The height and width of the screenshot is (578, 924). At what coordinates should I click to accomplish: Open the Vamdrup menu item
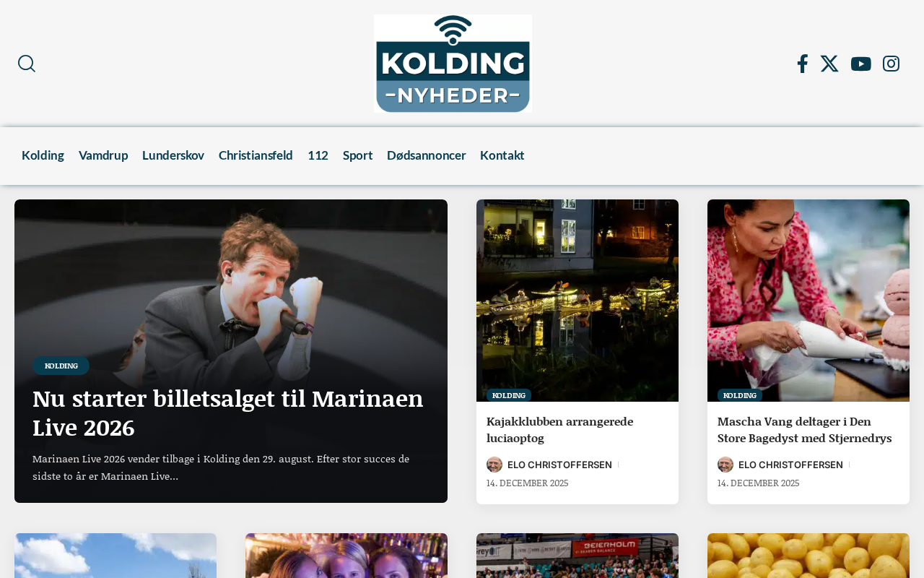[103, 155]
